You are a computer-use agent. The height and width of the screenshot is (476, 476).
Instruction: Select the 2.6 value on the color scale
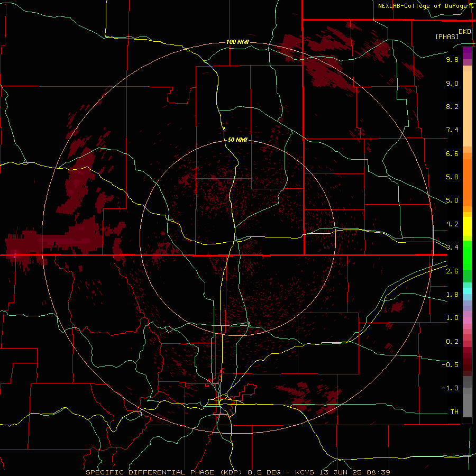pyautogui.click(x=452, y=271)
